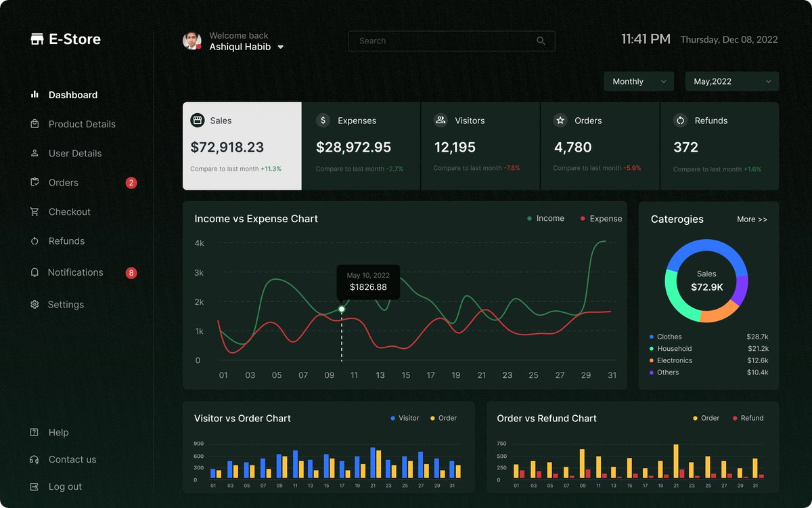Click the Log out arrow icon
Screen dimensions: 812x508
pyautogui.click(x=35, y=486)
